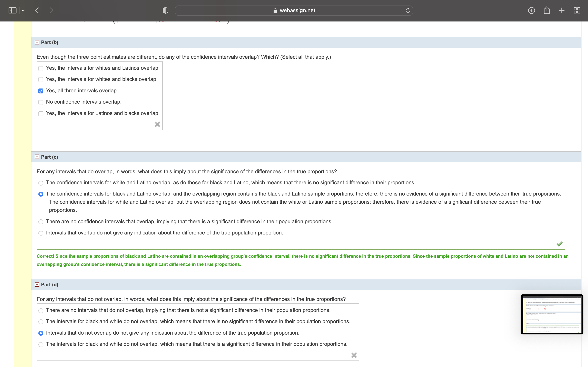Click the picture-in-picture page thumbnail
The height and width of the screenshot is (367, 588).
pos(552,314)
